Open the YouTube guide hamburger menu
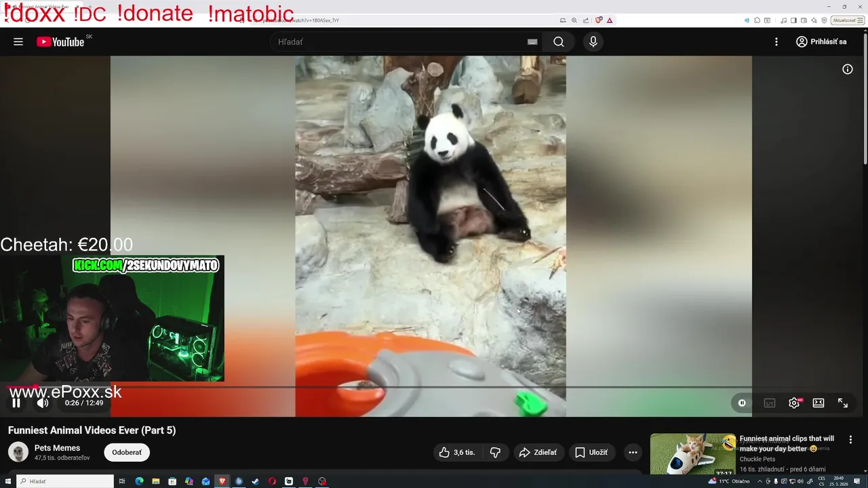 click(x=18, y=42)
